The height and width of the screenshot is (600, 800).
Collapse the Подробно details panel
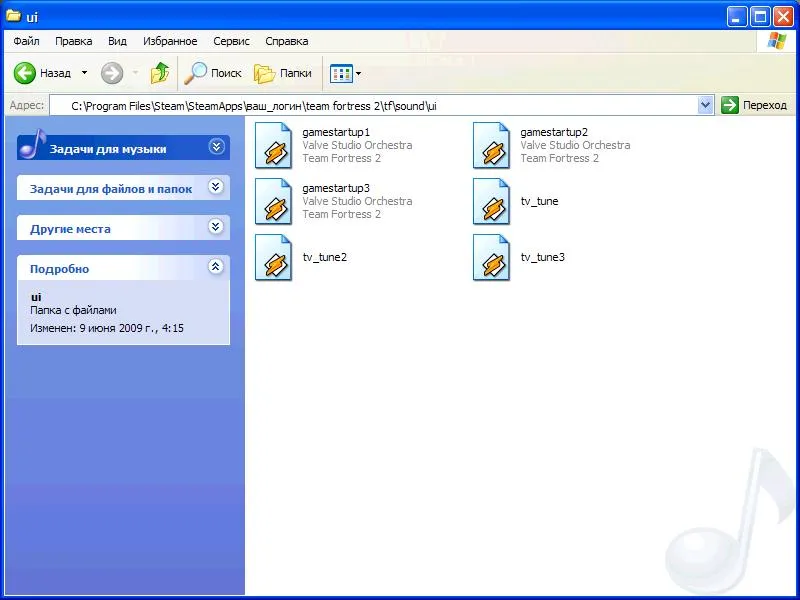[x=216, y=267]
